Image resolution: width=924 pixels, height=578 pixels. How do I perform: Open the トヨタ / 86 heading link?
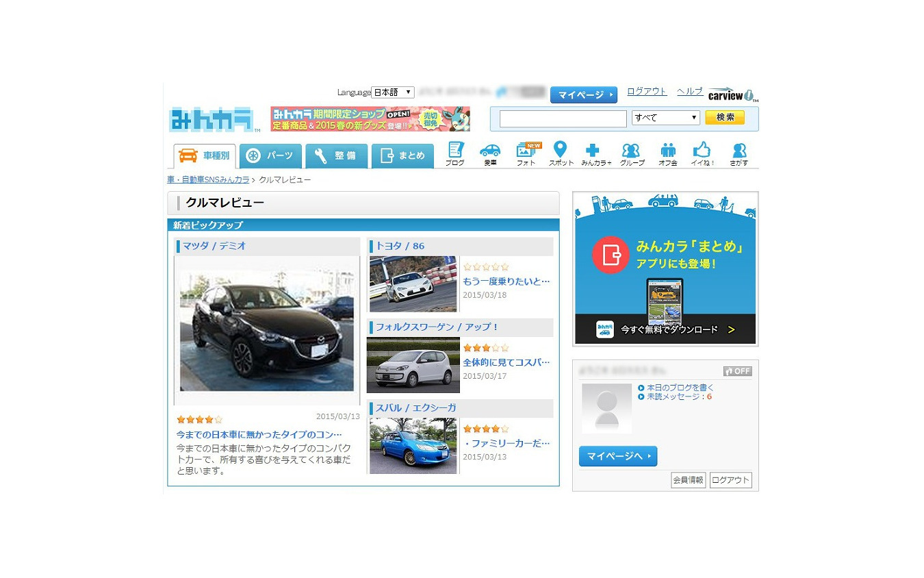[400, 246]
